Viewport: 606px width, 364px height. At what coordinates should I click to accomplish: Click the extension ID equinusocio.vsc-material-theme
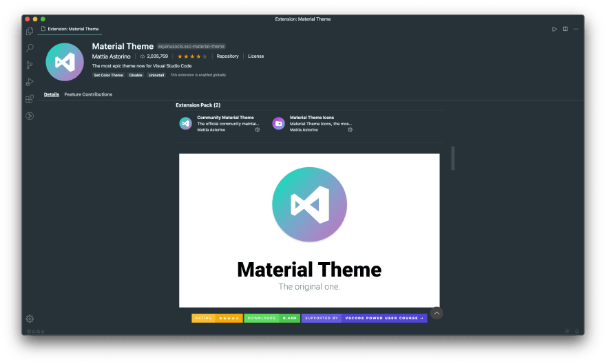click(x=191, y=46)
